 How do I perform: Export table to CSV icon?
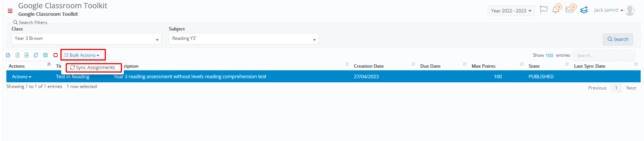pyautogui.click(x=27, y=55)
